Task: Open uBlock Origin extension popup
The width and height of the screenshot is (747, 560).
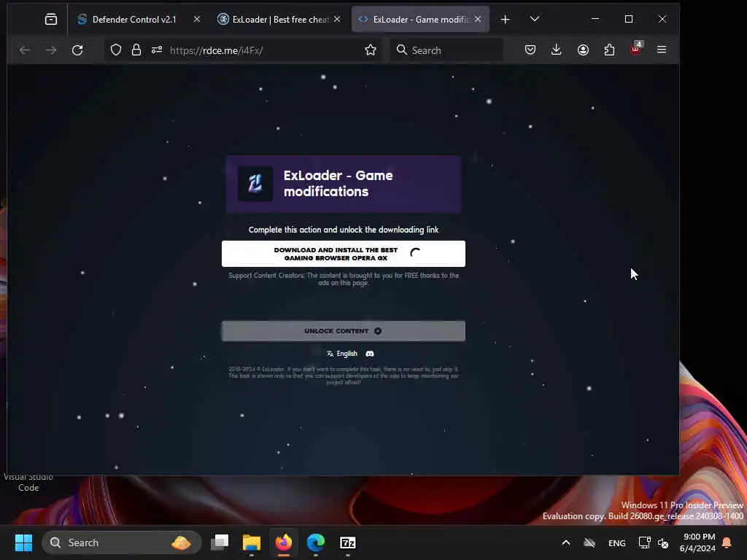Action: [x=636, y=49]
